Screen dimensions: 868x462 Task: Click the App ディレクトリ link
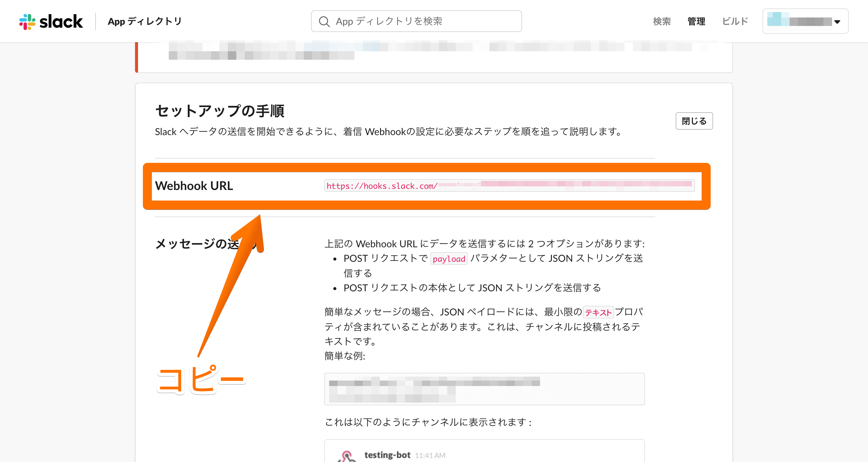tap(145, 22)
